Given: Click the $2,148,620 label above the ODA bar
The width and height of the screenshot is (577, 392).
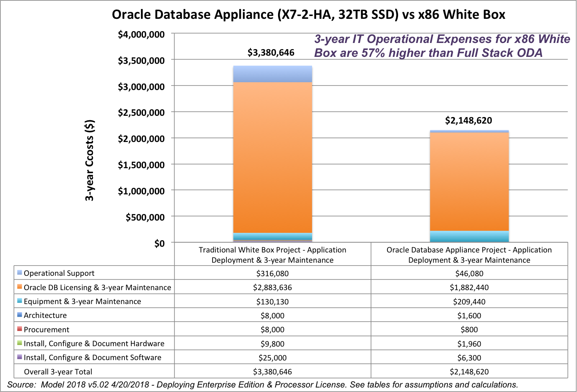Looking at the screenshot, I should (x=469, y=120).
